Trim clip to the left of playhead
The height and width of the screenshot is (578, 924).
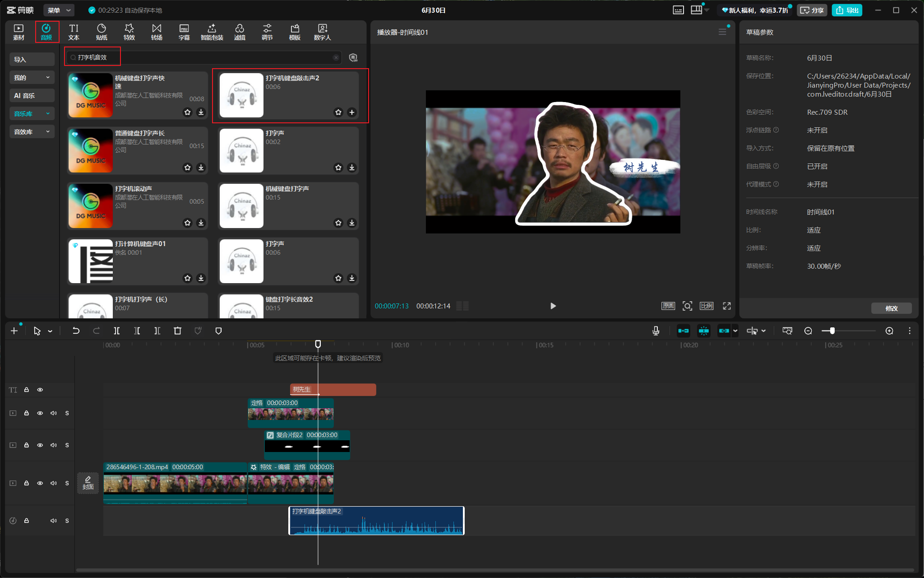(137, 331)
